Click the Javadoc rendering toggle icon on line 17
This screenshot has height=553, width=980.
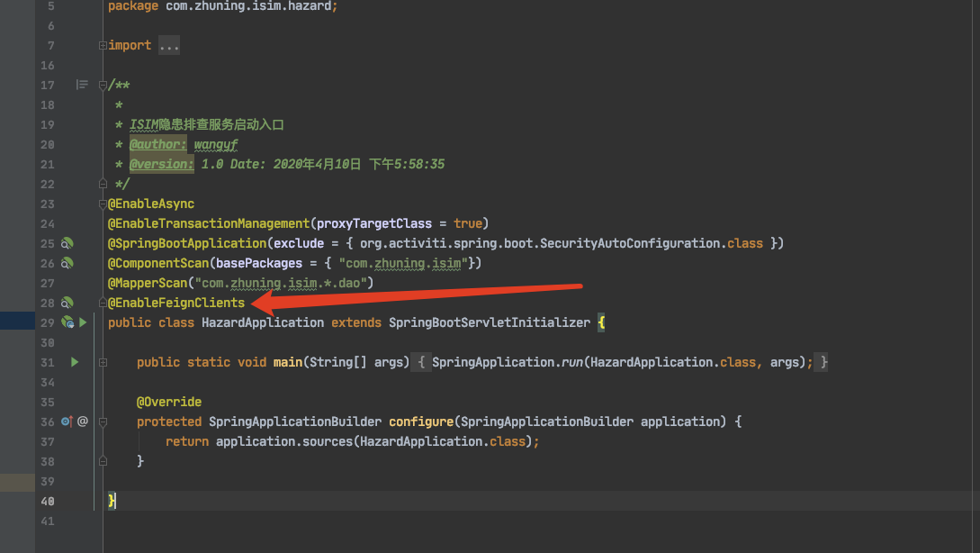coord(81,85)
